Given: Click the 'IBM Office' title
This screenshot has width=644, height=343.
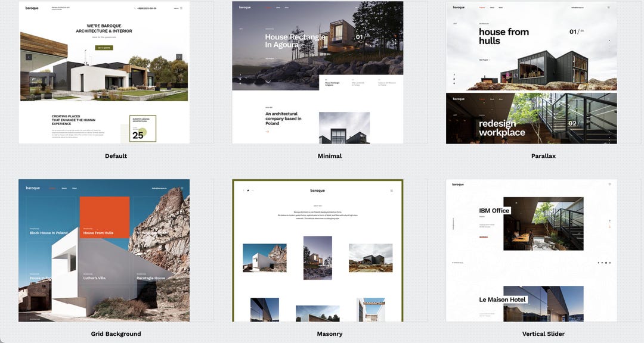Looking at the screenshot, I should pos(494,210).
